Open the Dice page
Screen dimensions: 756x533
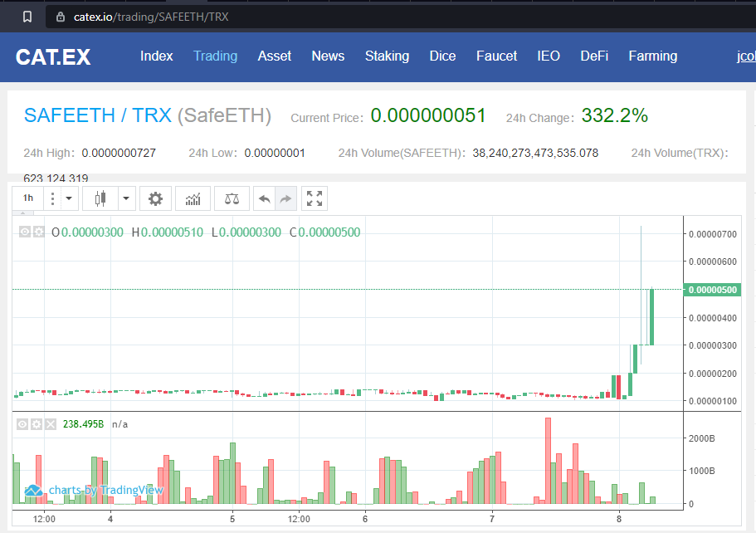pos(442,56)
